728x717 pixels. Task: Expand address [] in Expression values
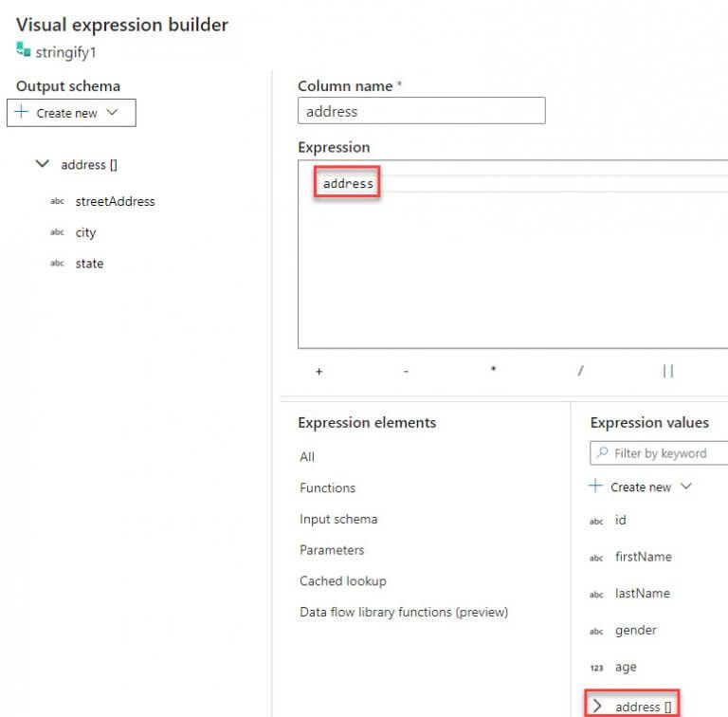597,706
